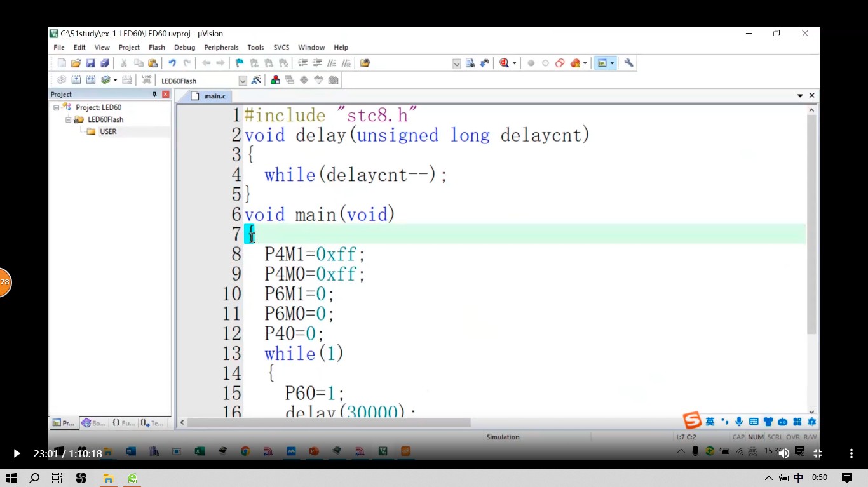
Task: Toggle video fullscreen mode
Action: [818, 453]
